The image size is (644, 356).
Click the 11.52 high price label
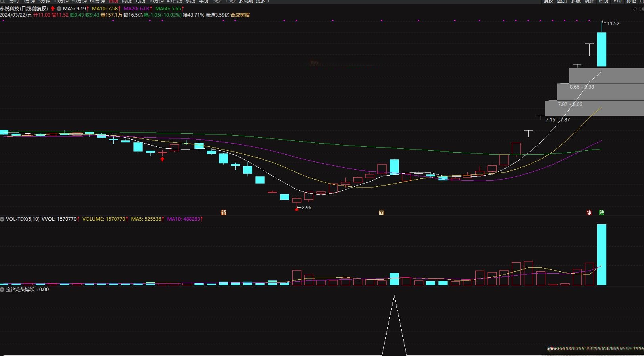pos(613,24)
